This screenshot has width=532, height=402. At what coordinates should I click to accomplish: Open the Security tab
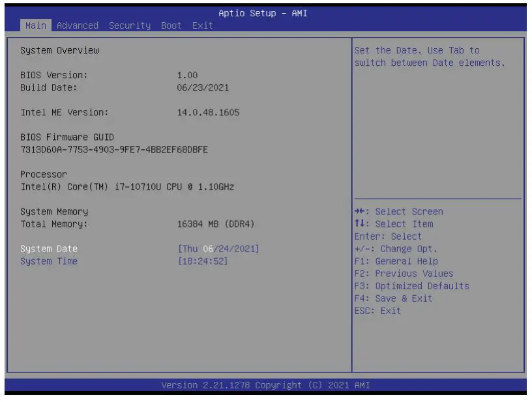130,25
